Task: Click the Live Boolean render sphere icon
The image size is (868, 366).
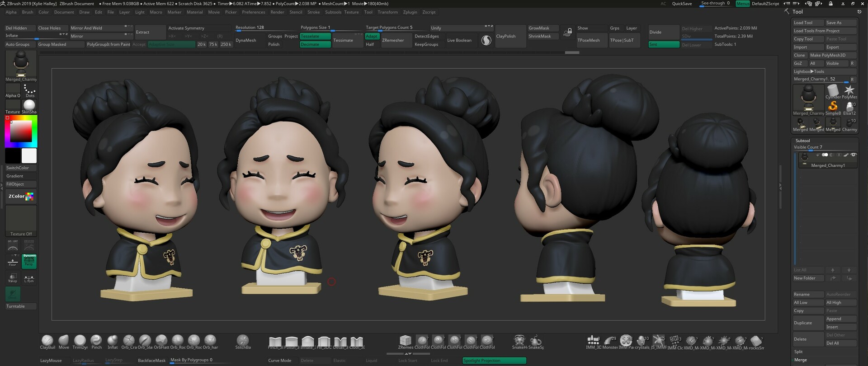Action: tap(486, 40)
